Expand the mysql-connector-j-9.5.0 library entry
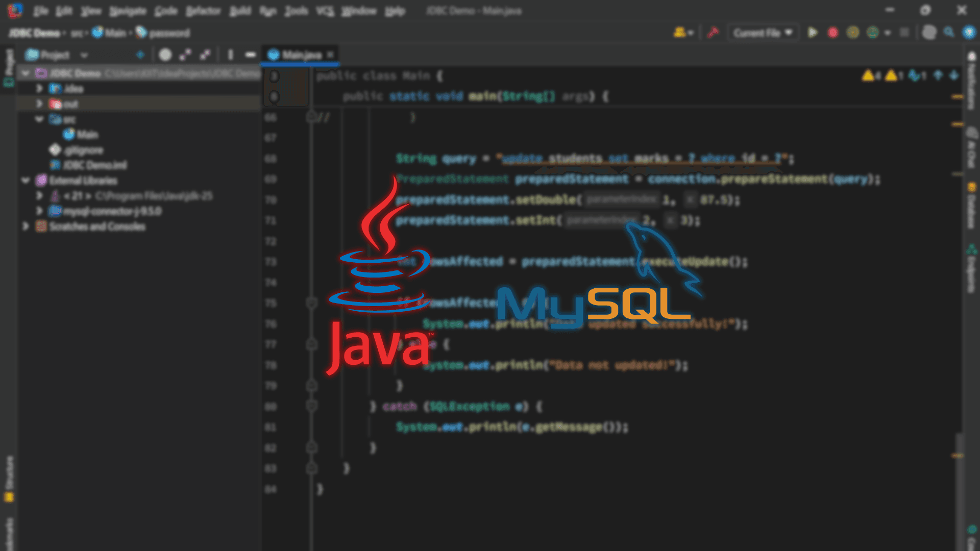 (40, 211)
